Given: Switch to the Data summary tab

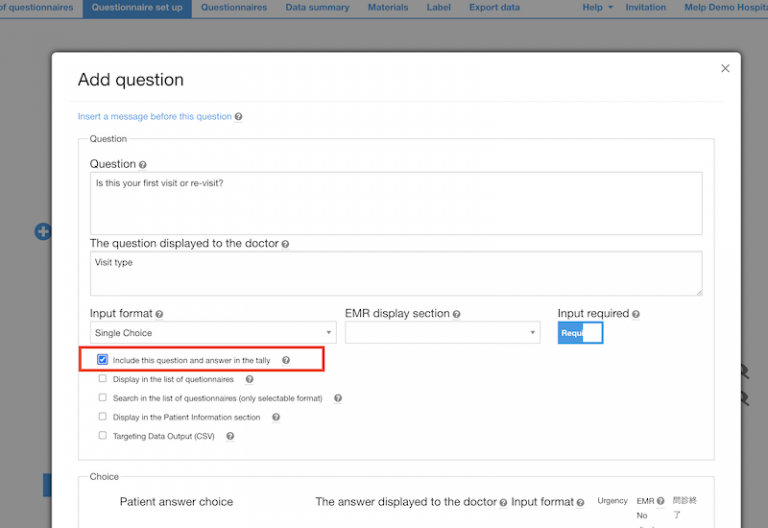Looking at the screenshot, I should 317,7.
